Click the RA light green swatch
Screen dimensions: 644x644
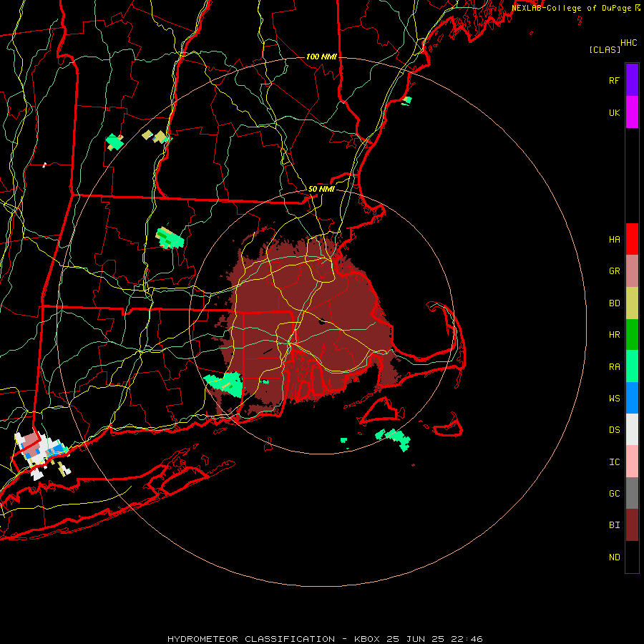click(x=632, y=366)
